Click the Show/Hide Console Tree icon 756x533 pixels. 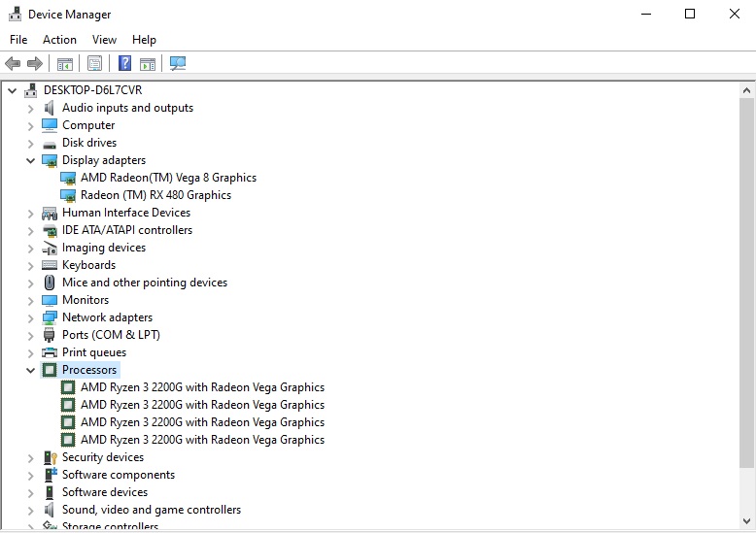65,64
